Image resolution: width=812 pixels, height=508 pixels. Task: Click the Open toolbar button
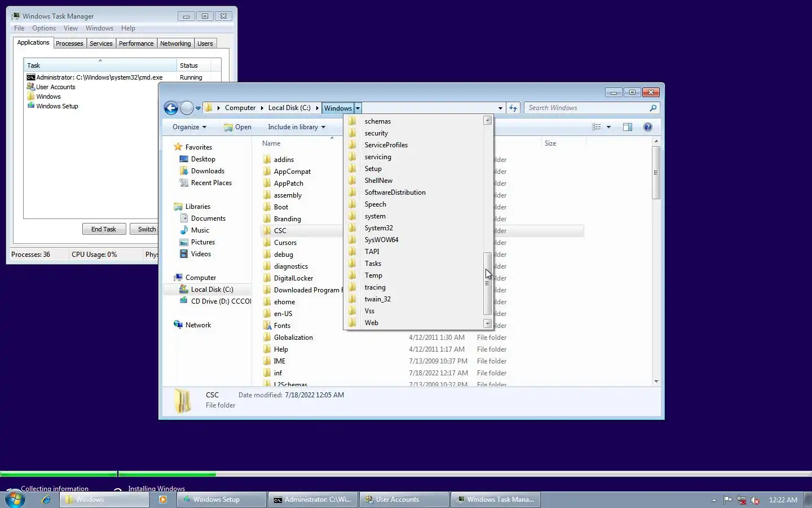[238, 127]
